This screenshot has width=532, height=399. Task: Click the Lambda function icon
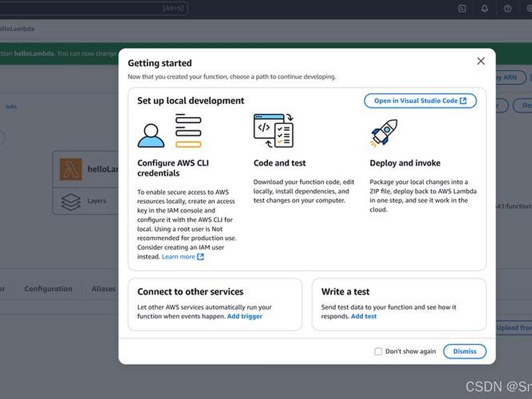pos(71,169)
